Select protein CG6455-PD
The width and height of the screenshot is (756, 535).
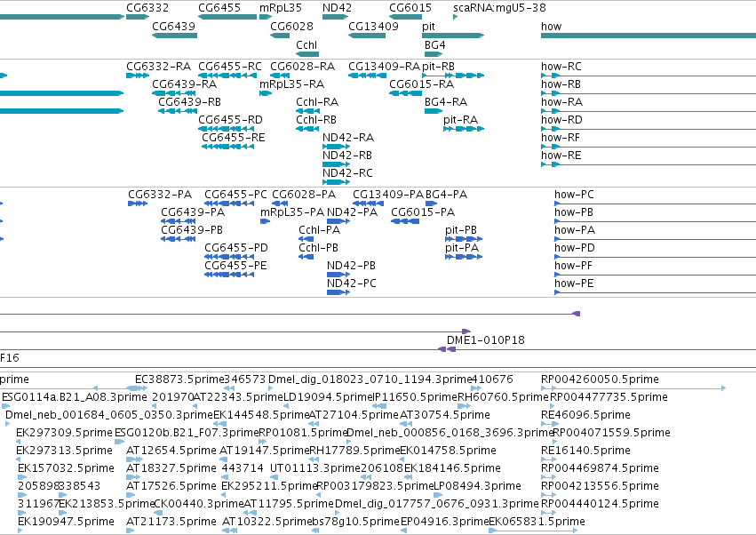pos(236,248)
